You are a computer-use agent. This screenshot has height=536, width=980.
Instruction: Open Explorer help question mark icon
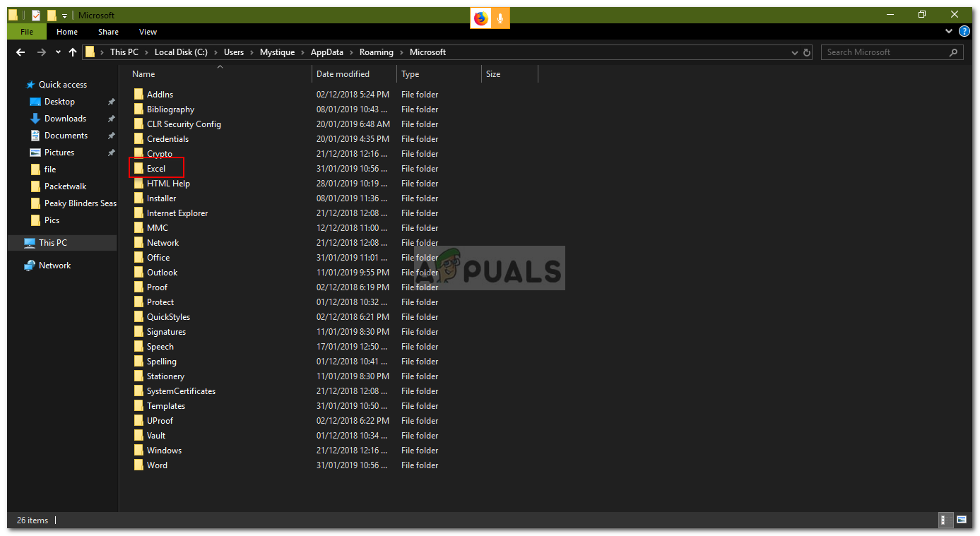point(964,32)
